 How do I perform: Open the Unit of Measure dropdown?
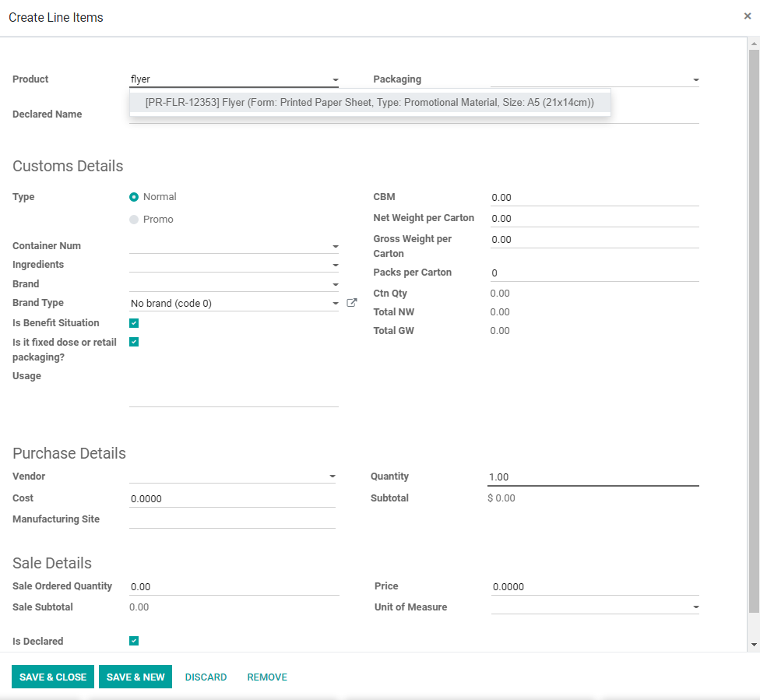click(695, 607)
